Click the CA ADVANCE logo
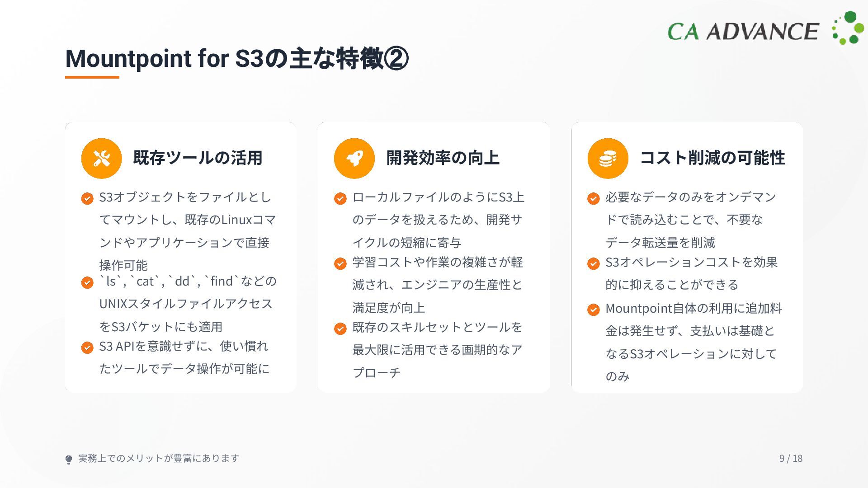Screen dimensions: 868x488 click(742, 32)
